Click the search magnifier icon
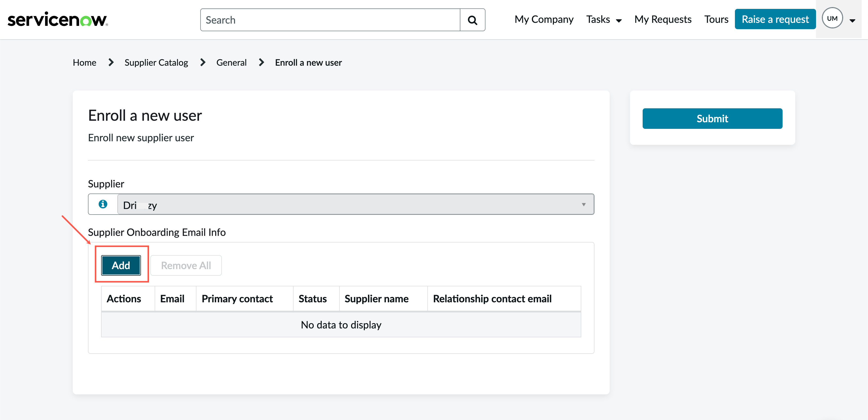The width and height of the screenshot is (868, 420). 473,20
